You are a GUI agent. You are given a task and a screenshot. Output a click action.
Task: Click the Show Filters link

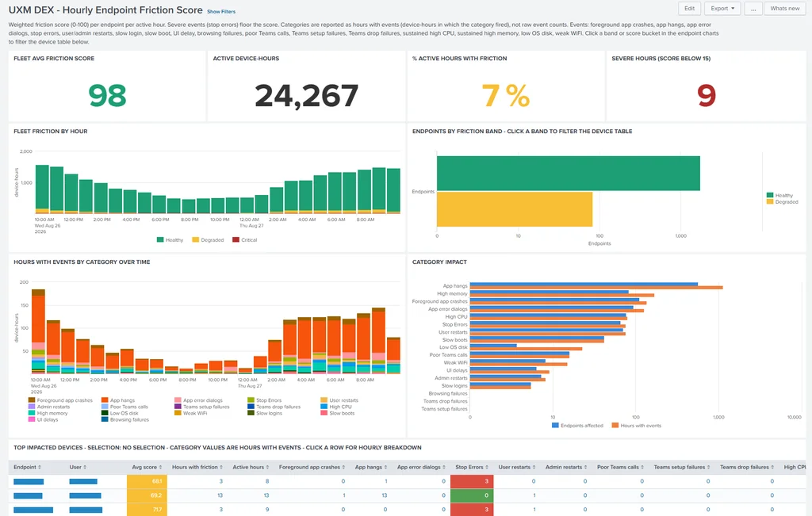click(221, 11)
